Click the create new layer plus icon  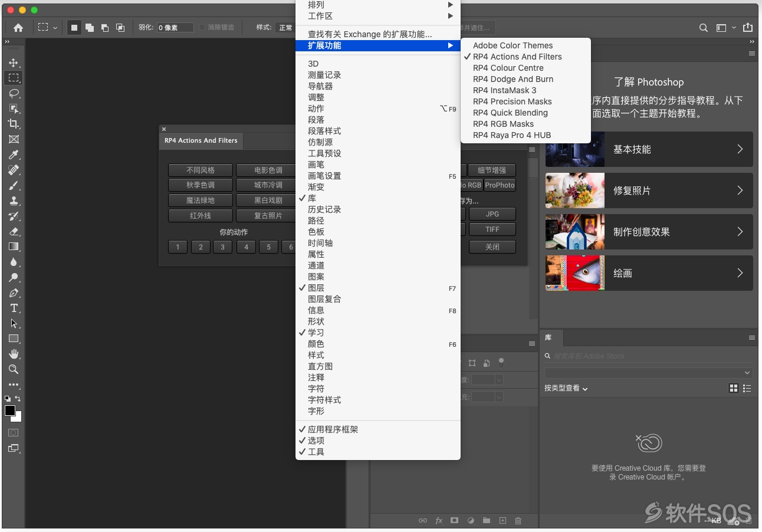[502, 521]
